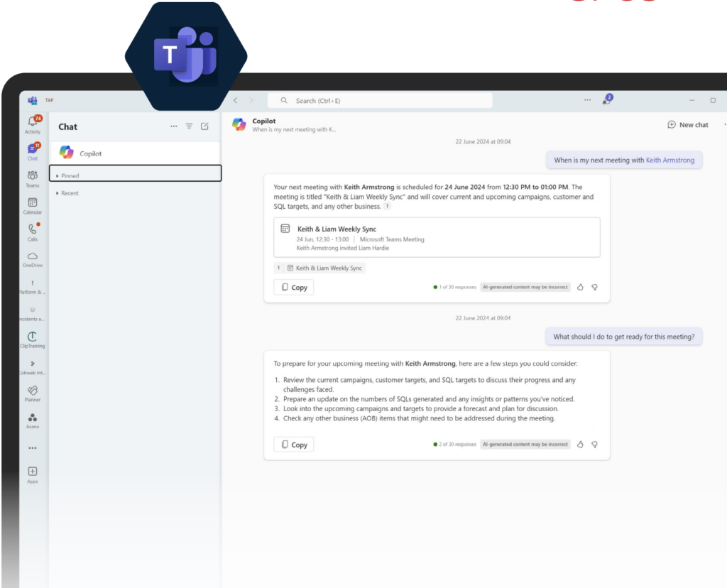Open settings and more ellipsis in title bar
This screenshot has width=727, height=588.
click(587, 99)
